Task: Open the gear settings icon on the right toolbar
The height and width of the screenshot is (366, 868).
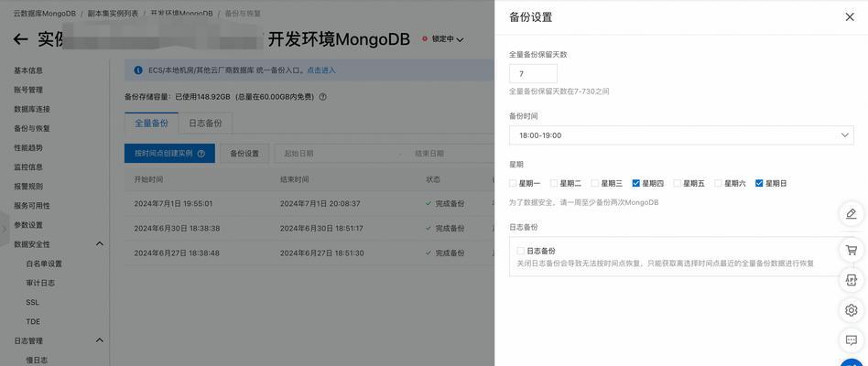Action: pos(852,309)
